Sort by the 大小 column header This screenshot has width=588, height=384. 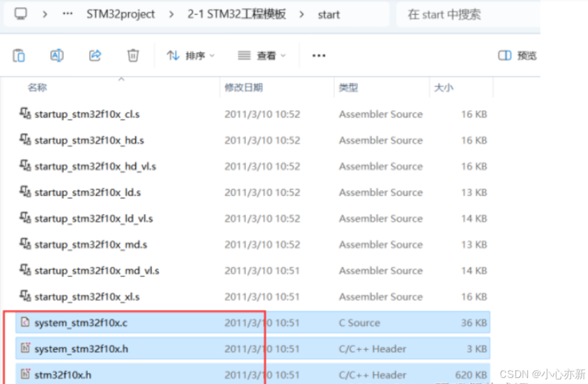click(444, 88)
